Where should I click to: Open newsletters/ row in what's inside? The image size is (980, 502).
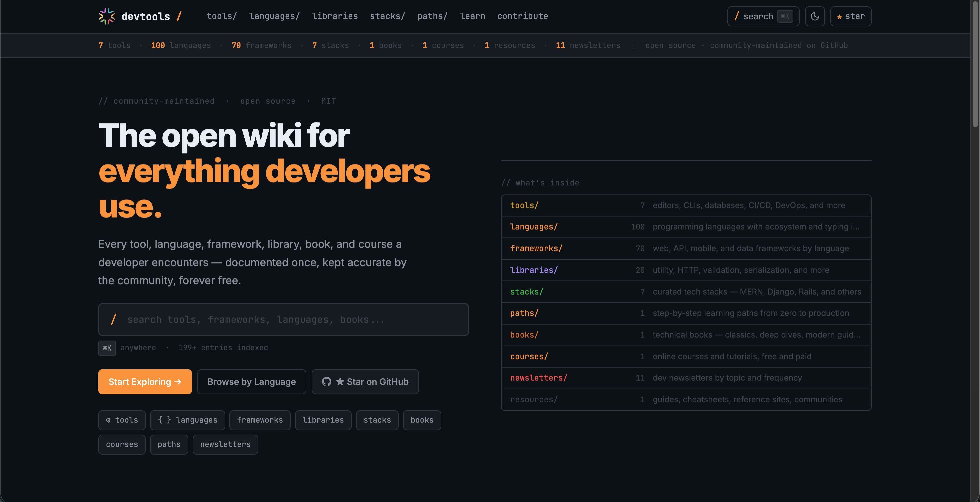[686, 378]
